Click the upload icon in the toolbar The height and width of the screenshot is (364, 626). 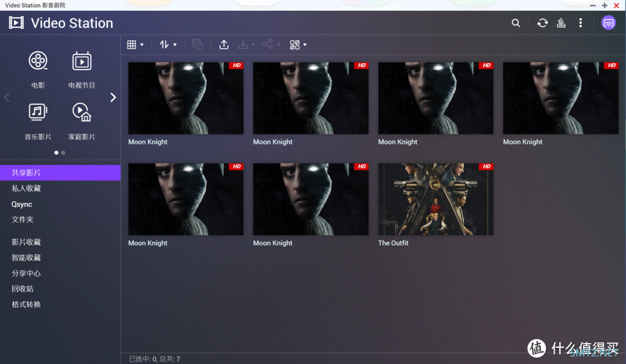point(224,45)
